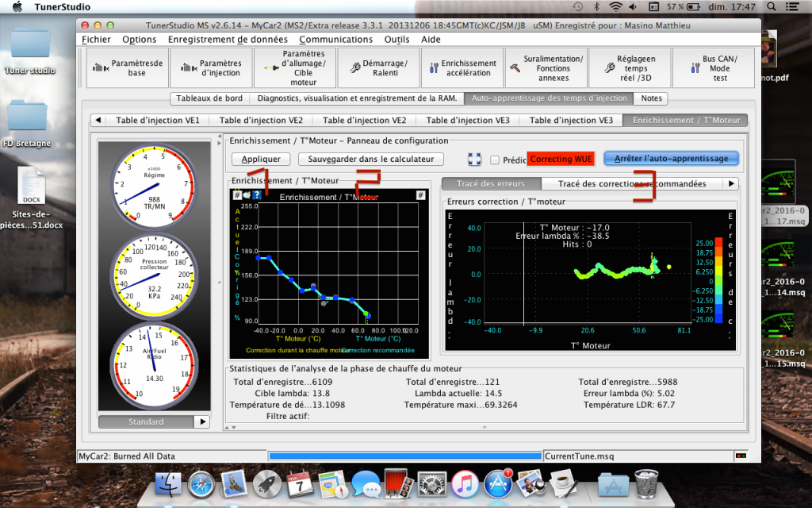Image resolution: width=812 pixels, height=508 pixels.
Task: Click the grid # icon on left graph
Action: pyautogui.click(x=237, y=195)
